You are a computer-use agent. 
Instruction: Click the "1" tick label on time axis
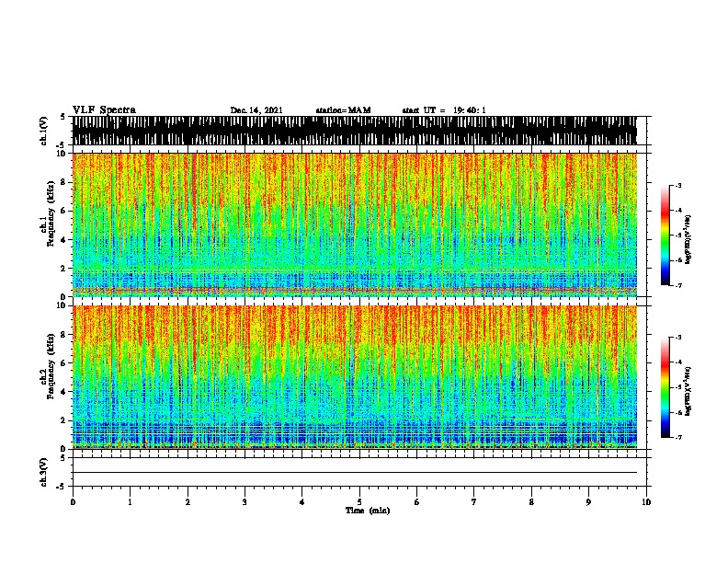pos(130,502)
